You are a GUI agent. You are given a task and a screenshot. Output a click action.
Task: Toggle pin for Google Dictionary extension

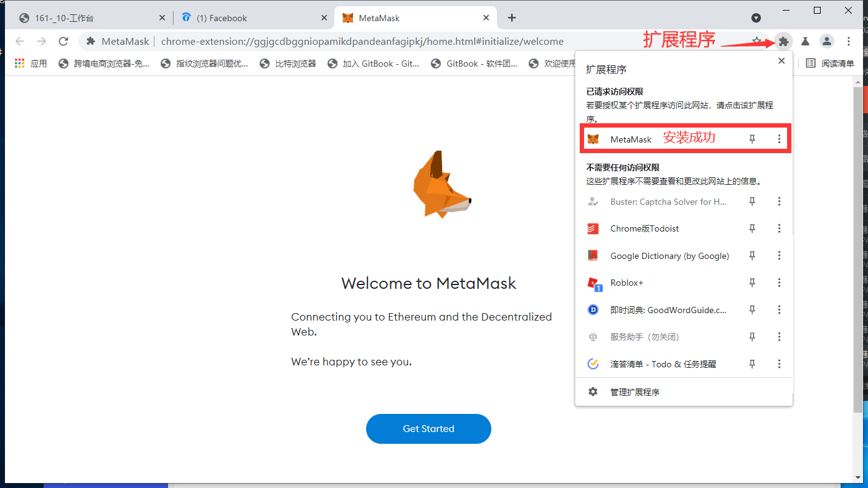pos(752,256)
